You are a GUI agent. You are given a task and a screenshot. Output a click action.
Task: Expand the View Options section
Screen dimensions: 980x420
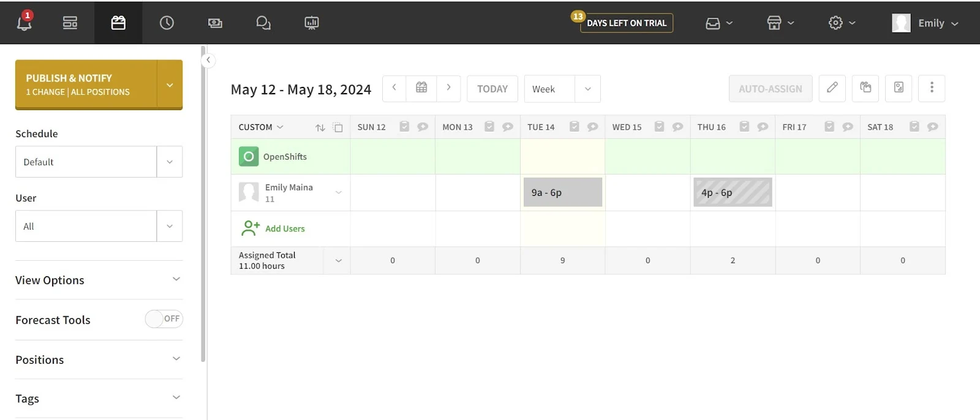tap(99, 280)
